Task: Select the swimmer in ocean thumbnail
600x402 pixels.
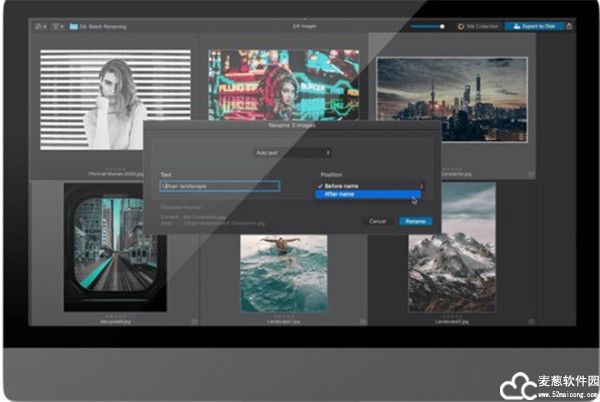Action: tap(281, 272)
